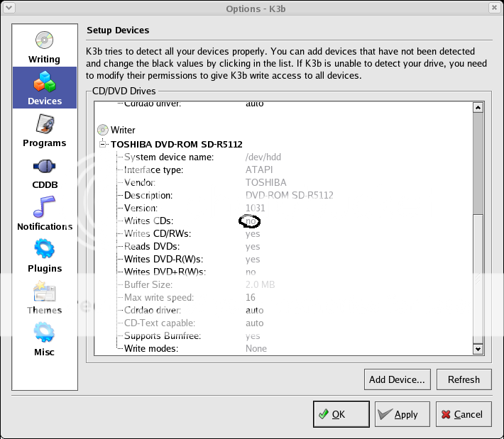Viewport: 504px width, 439px height.
Task: Click the Max write speed value 16
Action: tap(251, 297)
